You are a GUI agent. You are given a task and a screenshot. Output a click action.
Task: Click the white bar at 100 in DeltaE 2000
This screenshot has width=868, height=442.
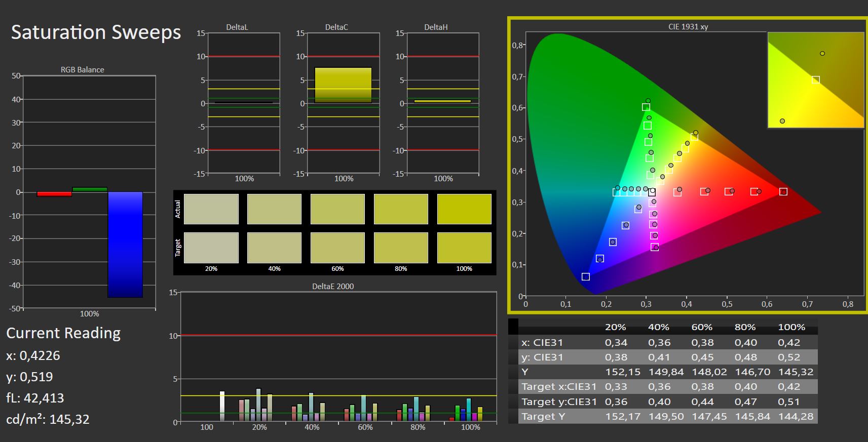click(222, 406)
